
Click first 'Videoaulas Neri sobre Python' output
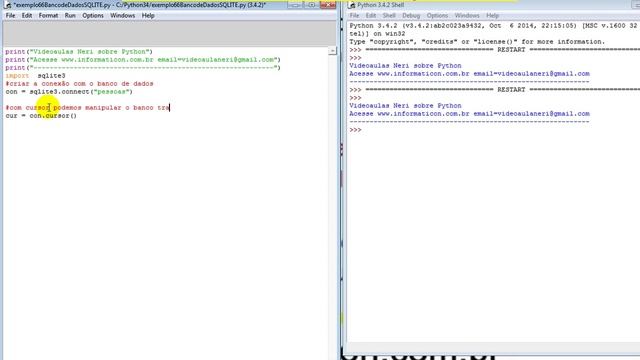(405, 66)
